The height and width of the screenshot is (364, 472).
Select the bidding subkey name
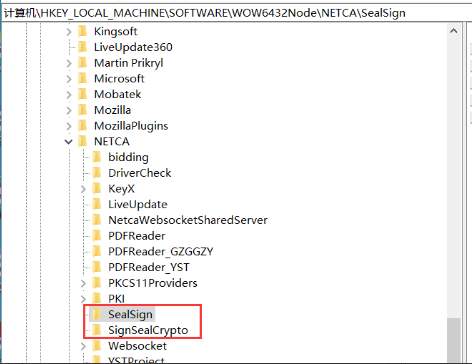coord(128,157)
